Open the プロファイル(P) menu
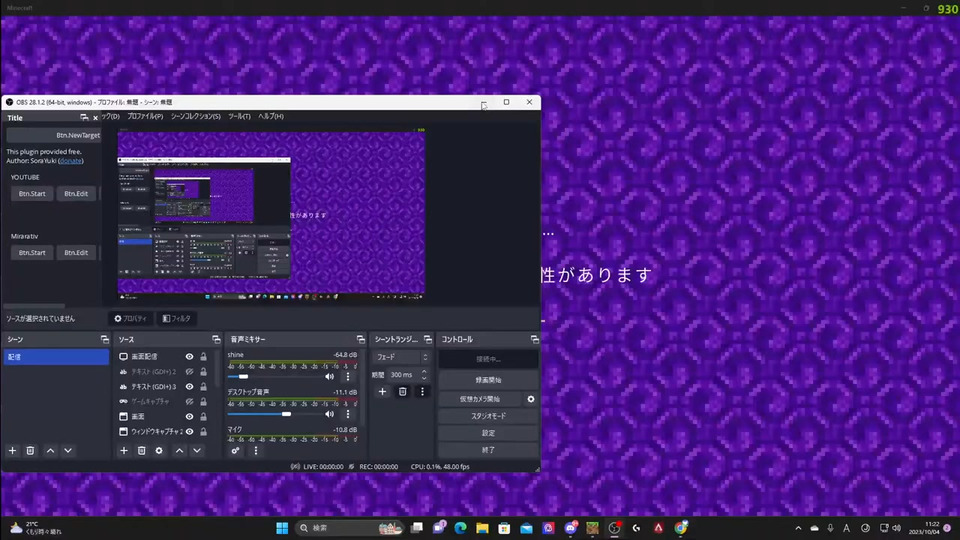The image size is (960, 540). [145, 116]
